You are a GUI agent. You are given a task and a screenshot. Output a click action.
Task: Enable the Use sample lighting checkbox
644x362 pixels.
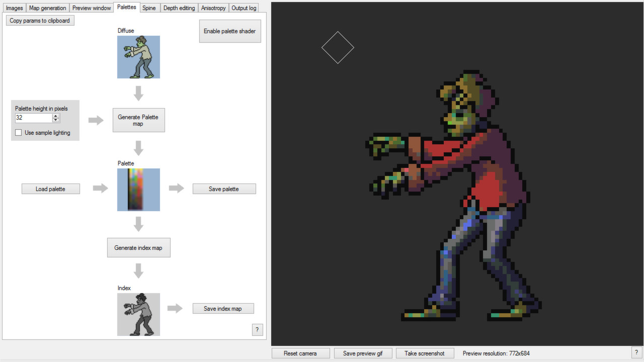click(18, 132)
